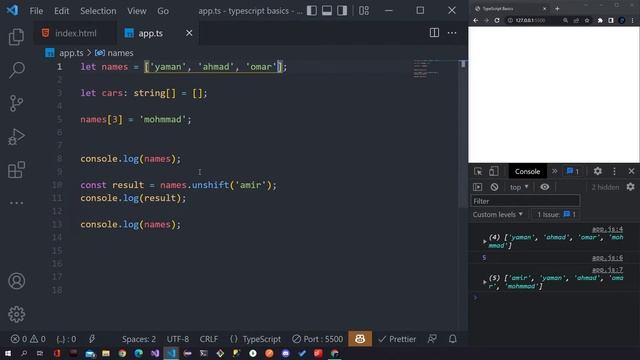Image resolution: width=640 pixels, height=360 pixels.
Task: Open notifications bell in status bar
Action: 453,339
